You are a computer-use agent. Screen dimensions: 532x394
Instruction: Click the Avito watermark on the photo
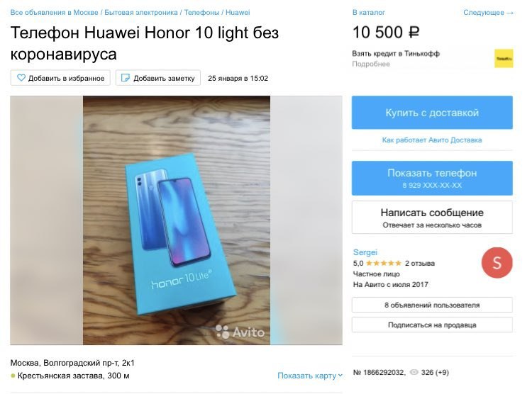coord(240,332)
